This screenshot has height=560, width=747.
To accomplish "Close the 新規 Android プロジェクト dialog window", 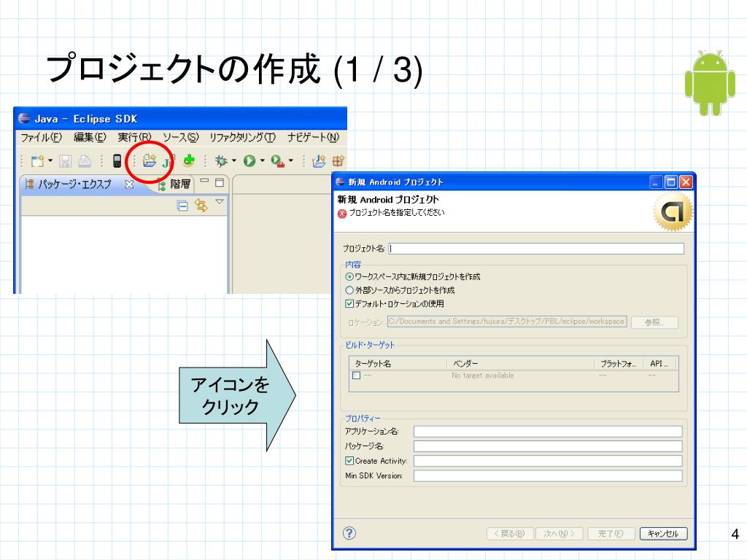I will click(x=686, y=182).
